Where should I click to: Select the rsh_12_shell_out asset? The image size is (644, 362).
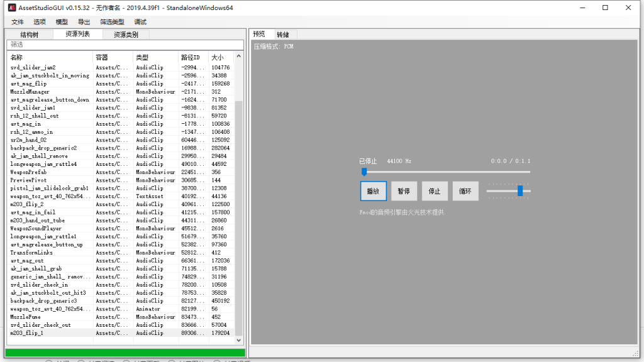(x=121, y=116)
